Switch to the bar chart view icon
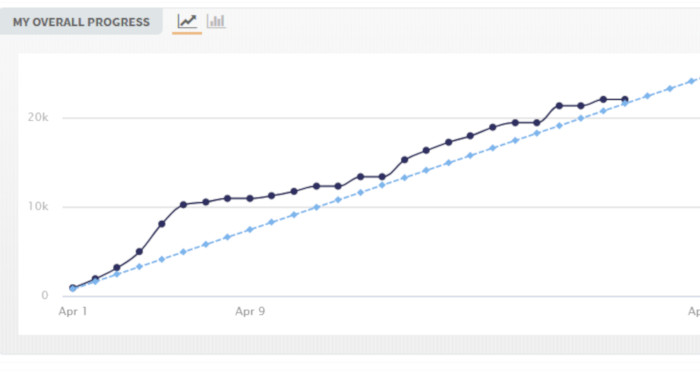700x375 pixels. point(216,21)
